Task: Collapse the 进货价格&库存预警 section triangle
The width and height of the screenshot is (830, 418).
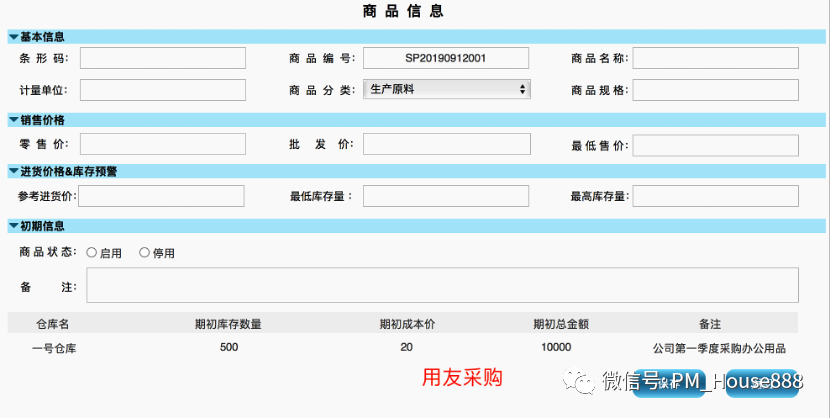Action: (13, 172)
